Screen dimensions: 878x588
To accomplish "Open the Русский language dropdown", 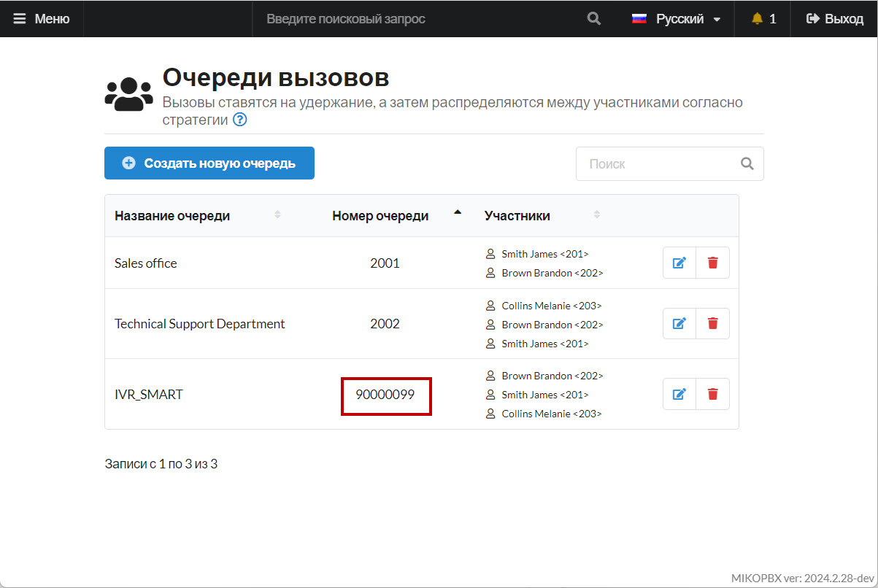I will pos(676,19).
